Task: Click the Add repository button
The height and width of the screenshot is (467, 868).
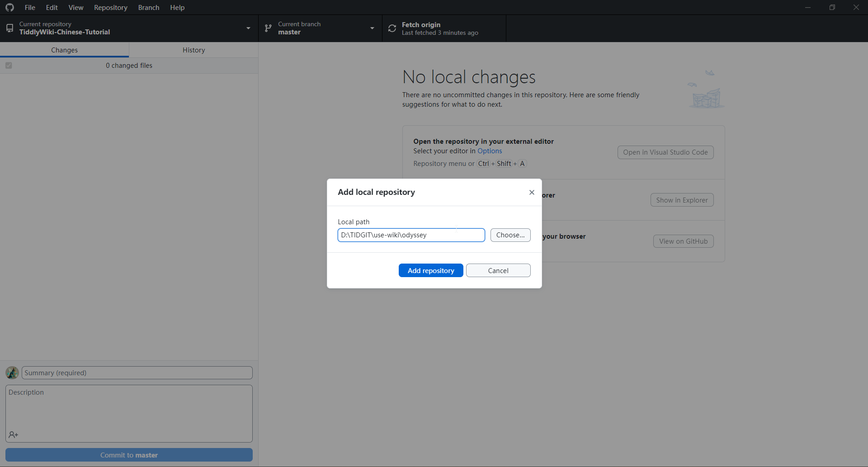Action: tap(431, 270)
